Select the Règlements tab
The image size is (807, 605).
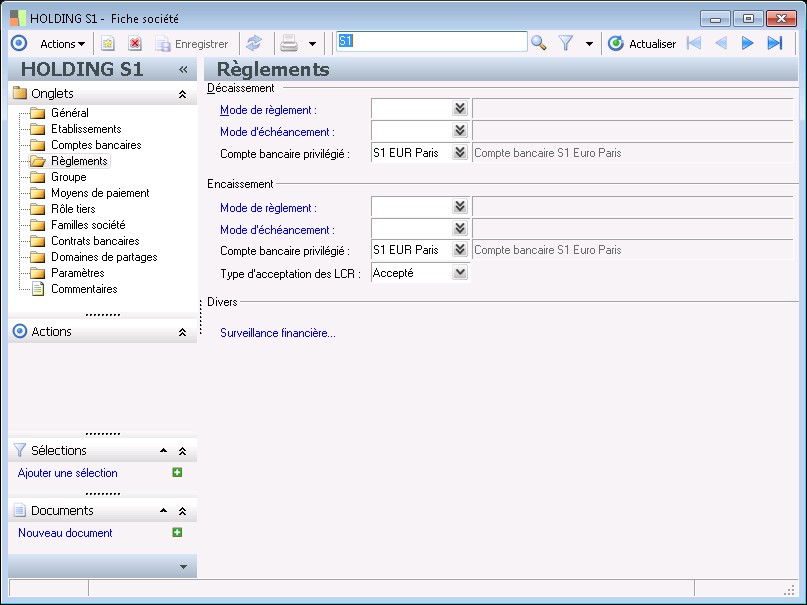(x=79, y=161)
